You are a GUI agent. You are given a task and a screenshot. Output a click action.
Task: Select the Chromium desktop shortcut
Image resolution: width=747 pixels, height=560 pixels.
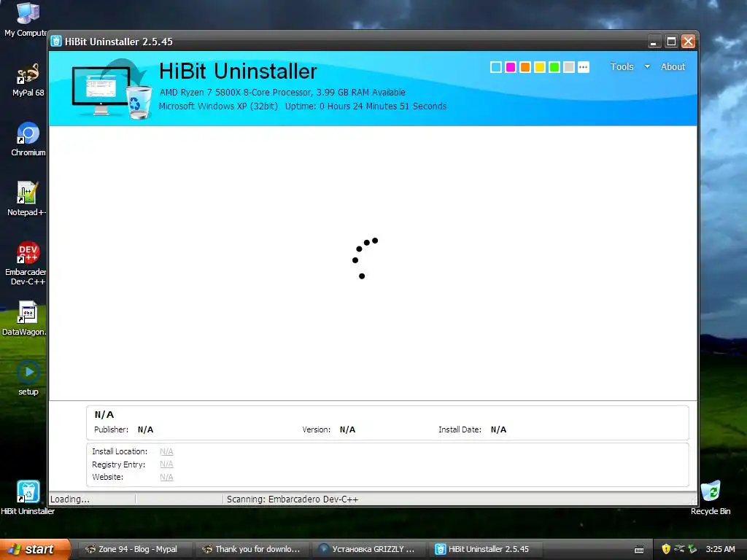(x=28, y=139)
